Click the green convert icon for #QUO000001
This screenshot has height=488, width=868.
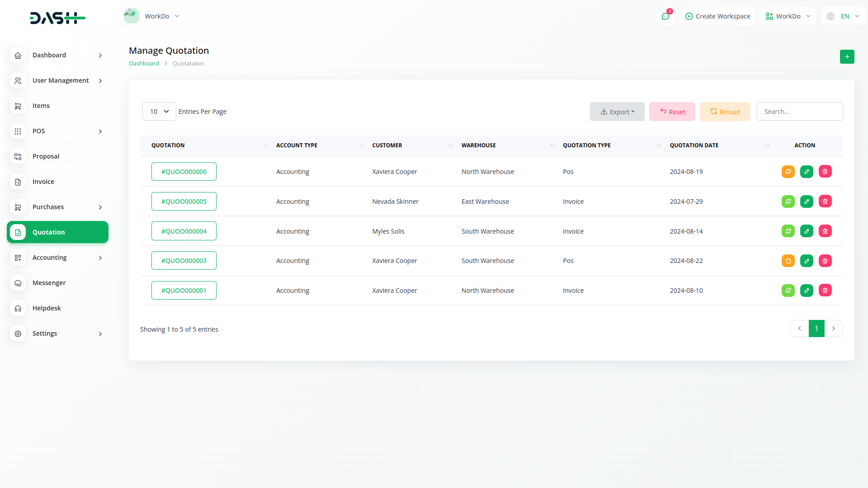pos(788,291)
